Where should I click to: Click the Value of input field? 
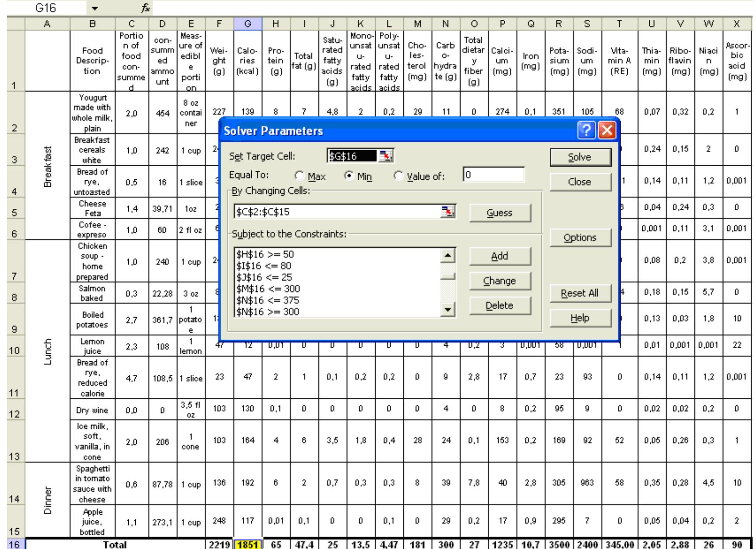click(x=494, y=175)
